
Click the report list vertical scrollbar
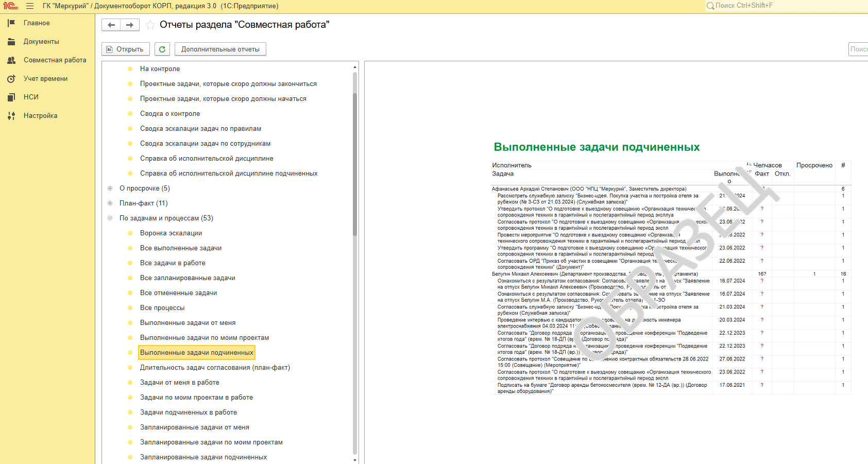(x=355, y=154)
